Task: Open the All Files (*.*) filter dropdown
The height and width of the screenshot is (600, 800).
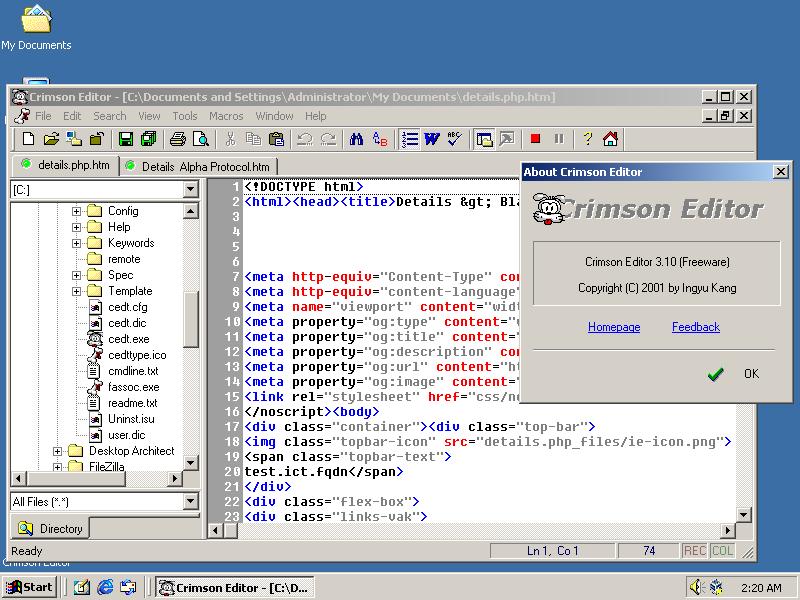Action: tap(190, 502)
